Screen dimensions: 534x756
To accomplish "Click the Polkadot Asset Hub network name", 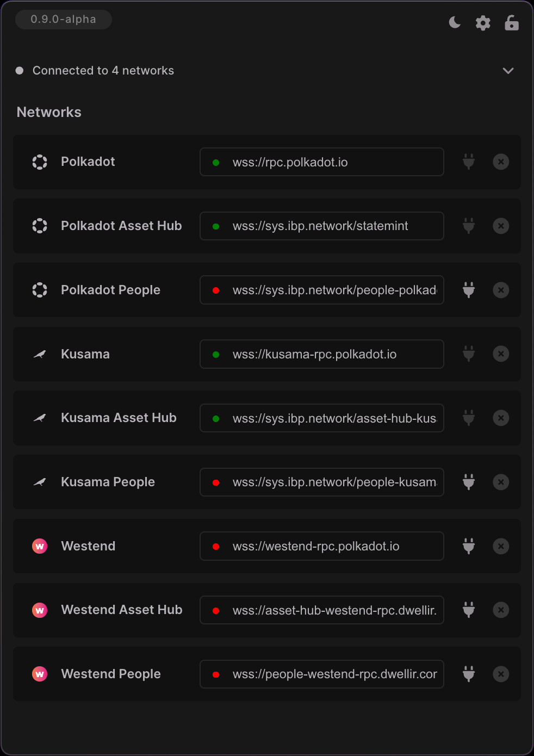I will [x=121, y=226].
